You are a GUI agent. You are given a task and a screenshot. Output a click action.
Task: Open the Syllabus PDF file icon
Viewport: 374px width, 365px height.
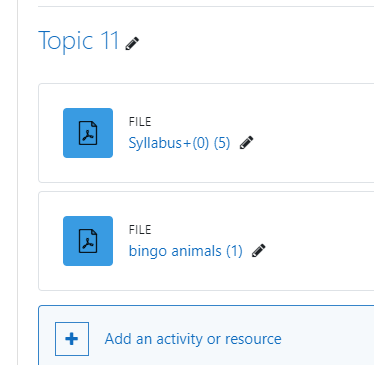[88, 133]
